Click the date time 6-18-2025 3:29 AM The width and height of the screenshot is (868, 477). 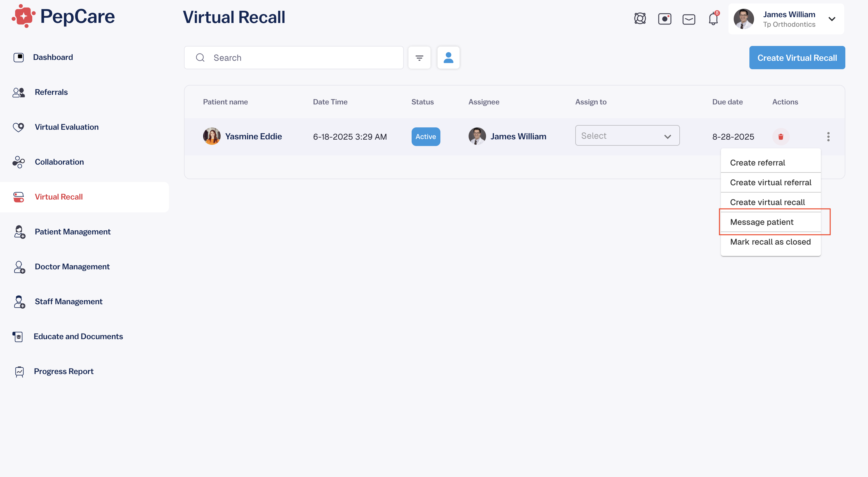pos(350,136)
